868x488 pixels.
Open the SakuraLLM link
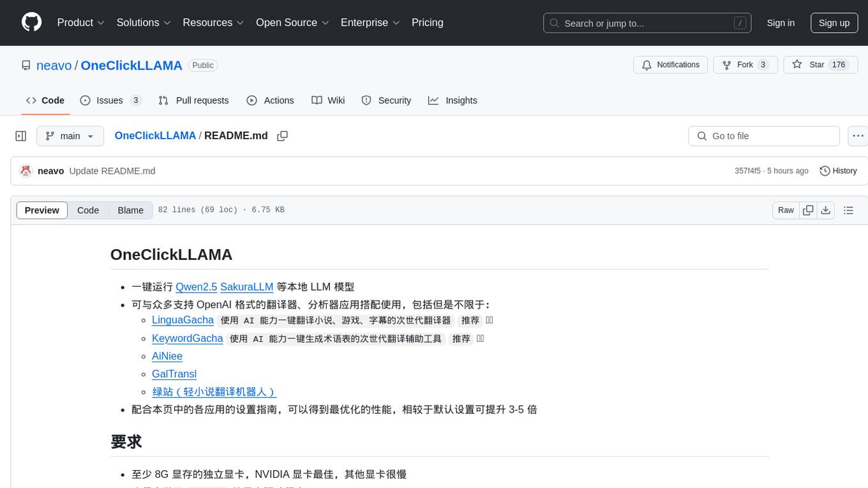coord(247,287)
